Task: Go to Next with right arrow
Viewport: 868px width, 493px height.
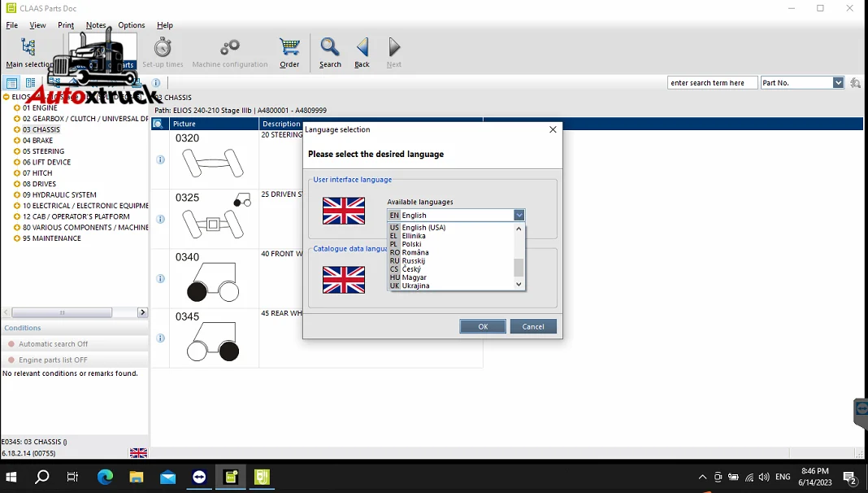Action: click(394, 53)
